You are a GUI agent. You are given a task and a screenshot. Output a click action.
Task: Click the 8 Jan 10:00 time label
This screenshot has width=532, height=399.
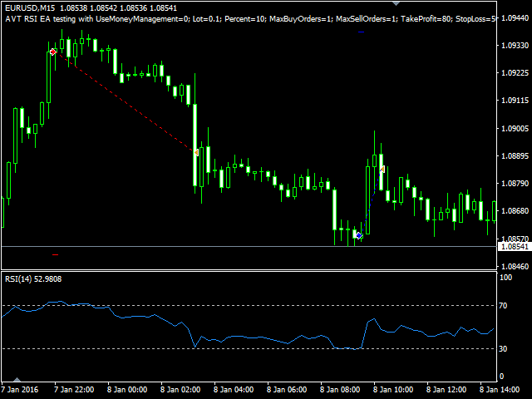click(x=393, y=390)
